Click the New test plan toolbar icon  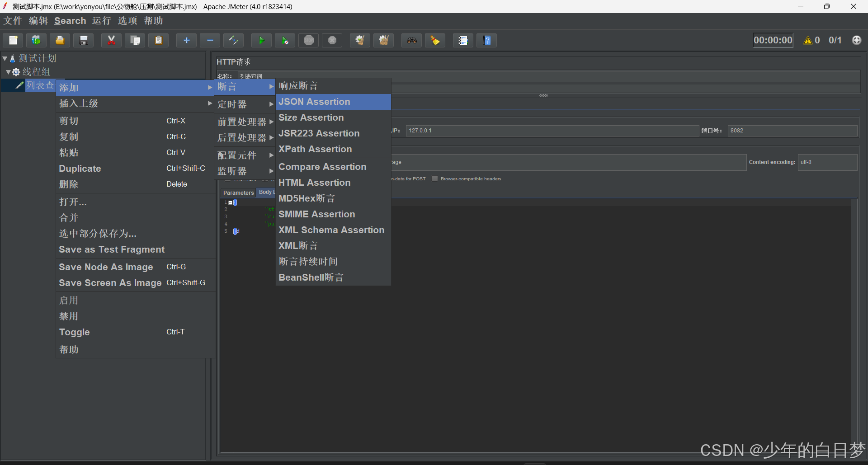click(x=13, y=40)
